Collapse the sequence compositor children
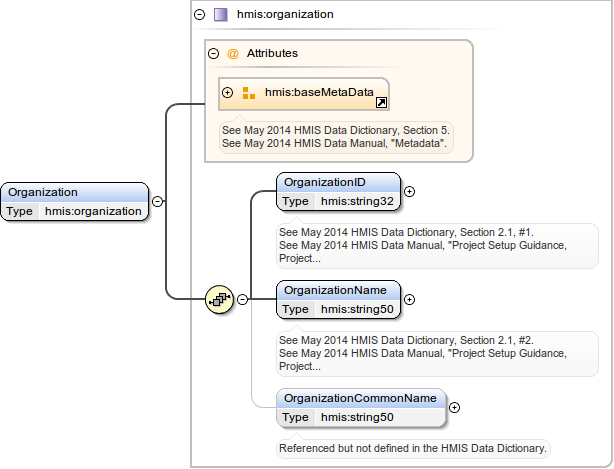 click(242, 299)
